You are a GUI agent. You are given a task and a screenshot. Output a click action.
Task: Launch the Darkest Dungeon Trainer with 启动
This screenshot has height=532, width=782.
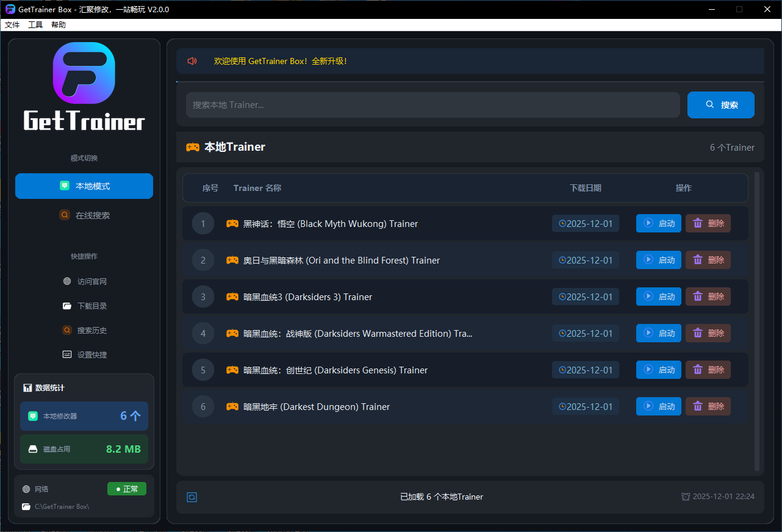pyautogui.click(x=658, y=407)
